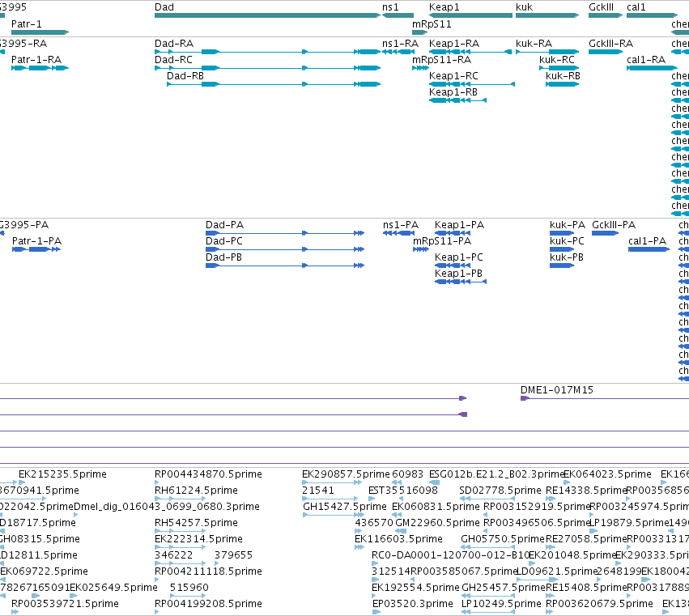Click EST GH15427.5prime
Viewport: 689px width, 616px height.
pos(345,507)
